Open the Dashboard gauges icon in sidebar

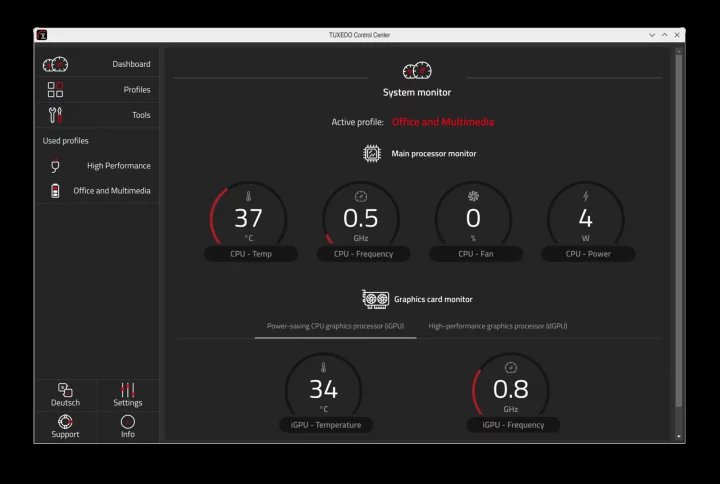coord(56,64)
